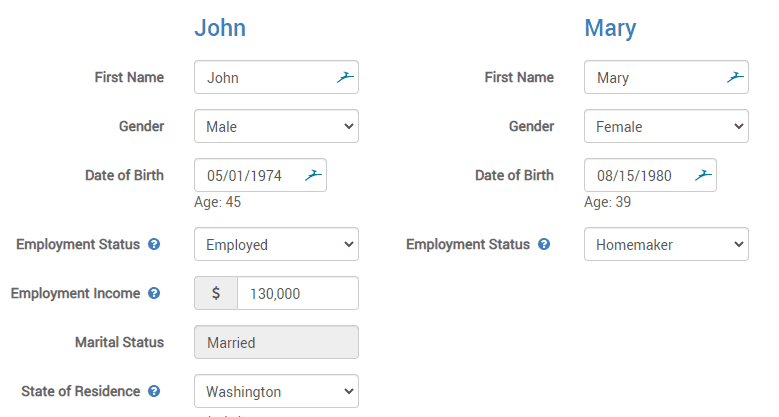Click the autofill icon in John's Date of Birth
Image resolution: width=779 pixels, height=417 pixels.
pyautogui.click(x=313, y=175)
